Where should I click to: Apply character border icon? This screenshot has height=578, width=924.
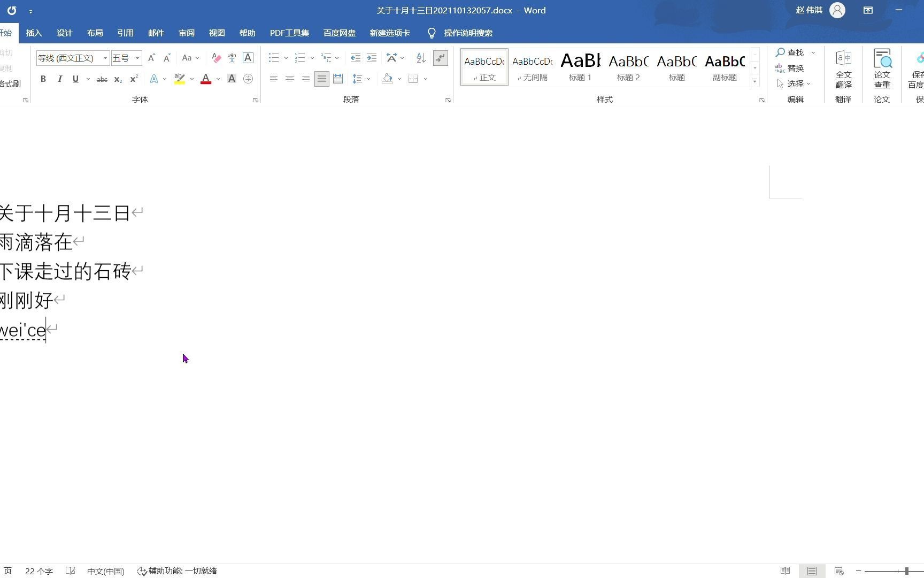(248, 58)
